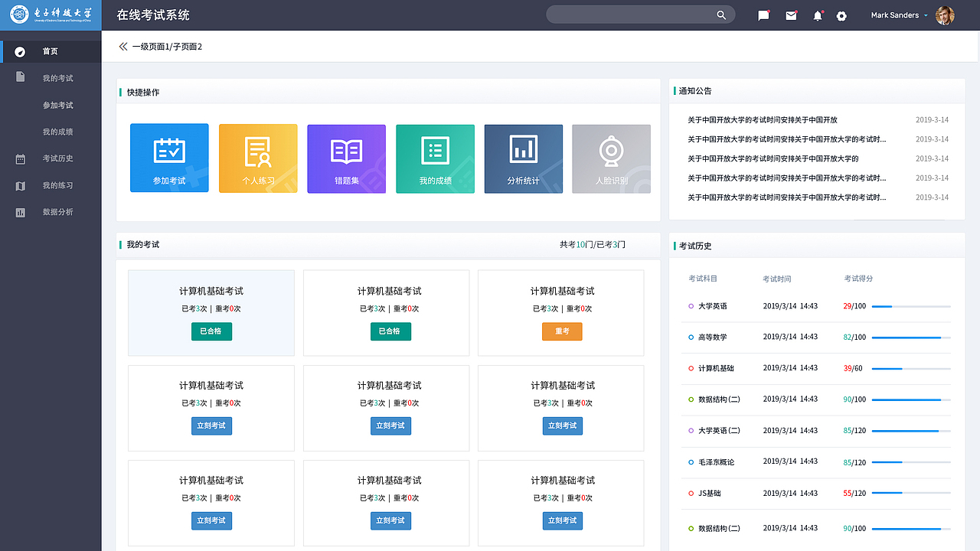This screenshot has height=551, width=980.
Task: Open the notification bell
Action: point(817,15)
